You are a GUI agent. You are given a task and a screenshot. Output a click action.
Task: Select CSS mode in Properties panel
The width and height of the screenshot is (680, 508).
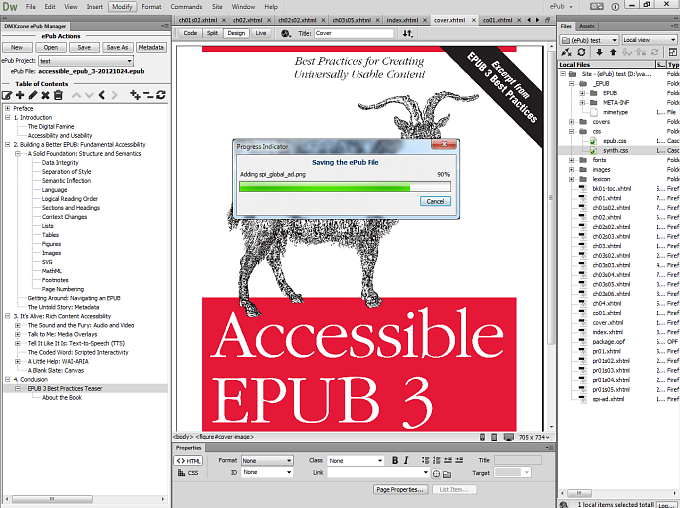pos(189,473)
